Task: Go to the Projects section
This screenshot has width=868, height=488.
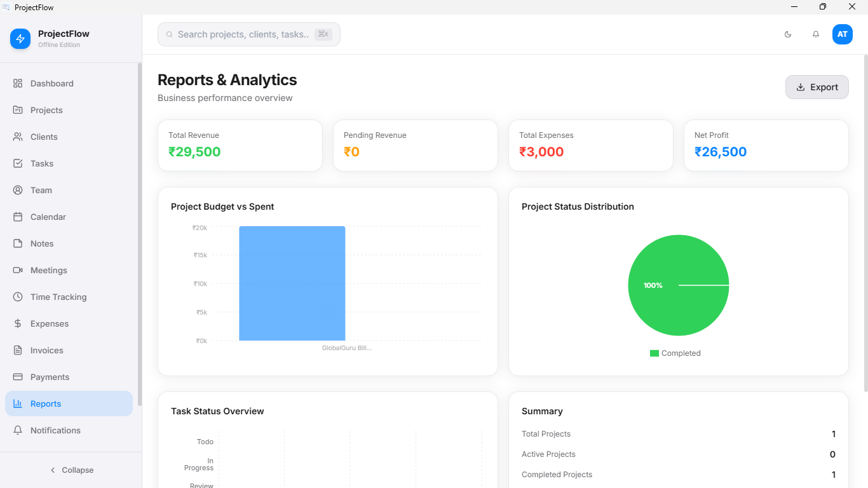Action: coord(69,110)
